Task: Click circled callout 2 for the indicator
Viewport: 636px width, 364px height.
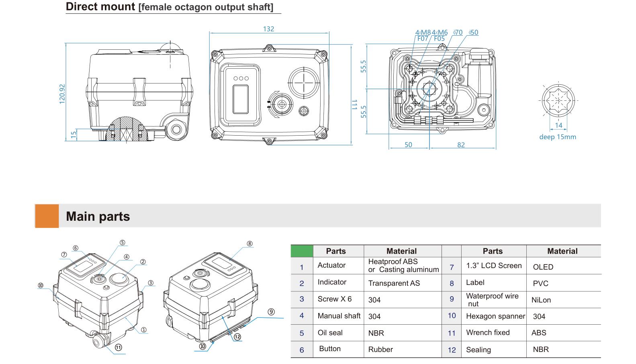Action: click(x=143, y=262)
